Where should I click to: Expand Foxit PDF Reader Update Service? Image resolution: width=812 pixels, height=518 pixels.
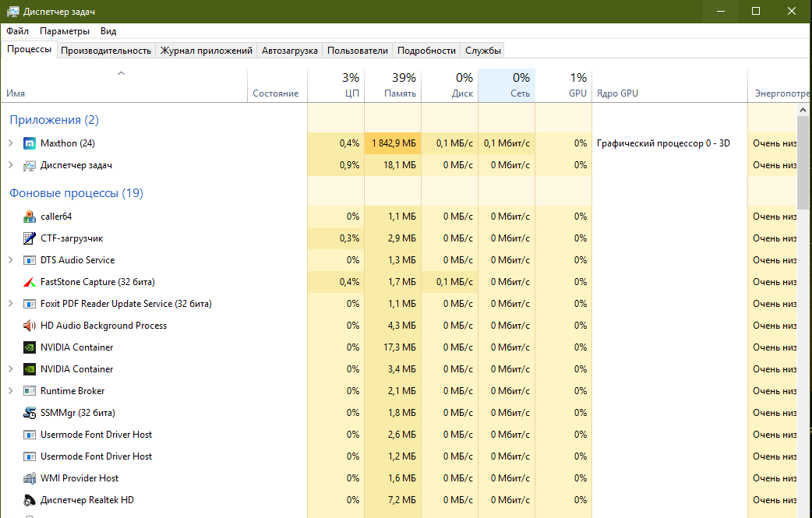point(11,304)
